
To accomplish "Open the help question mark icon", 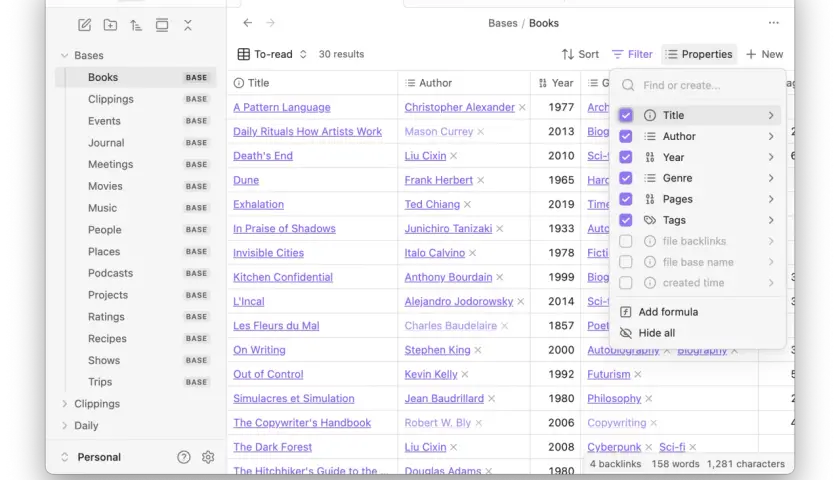I will click(x=184, y=457).
